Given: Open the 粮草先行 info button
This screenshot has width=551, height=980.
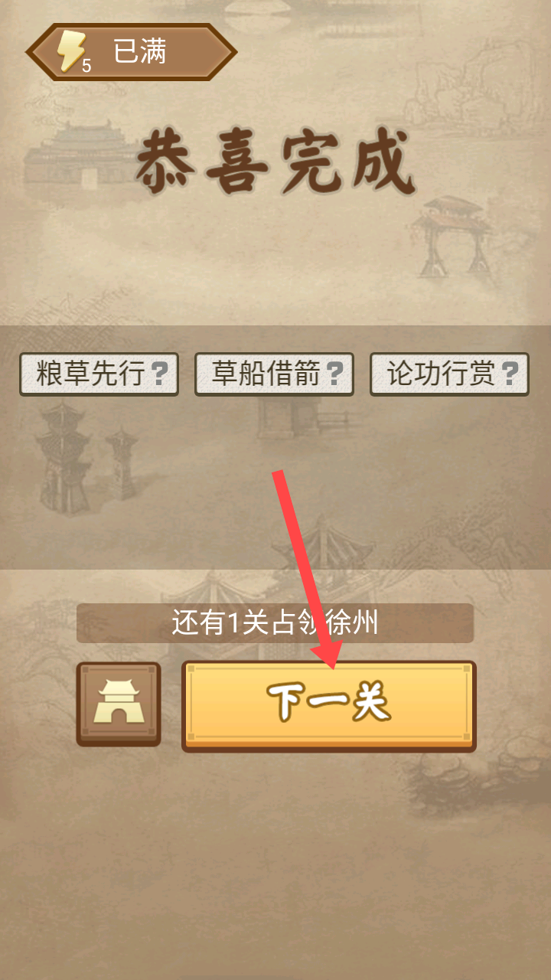Looking at the screenshot, I should click(99, 374).
